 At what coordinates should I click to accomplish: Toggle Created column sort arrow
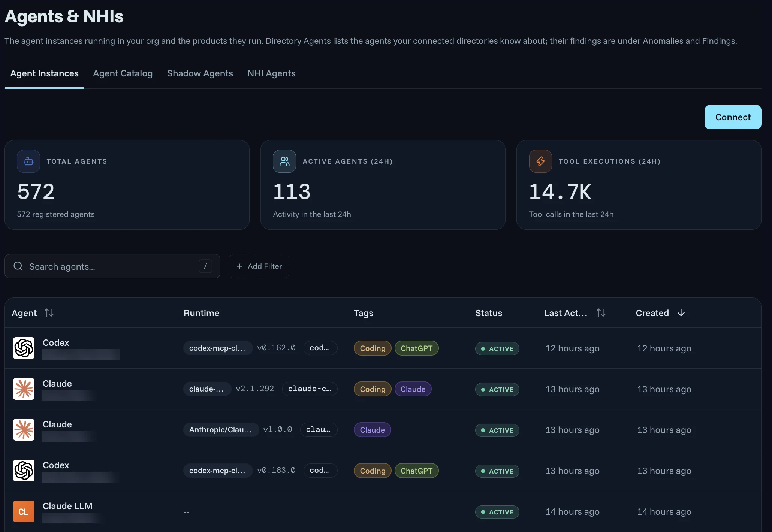tap(681, 313)
